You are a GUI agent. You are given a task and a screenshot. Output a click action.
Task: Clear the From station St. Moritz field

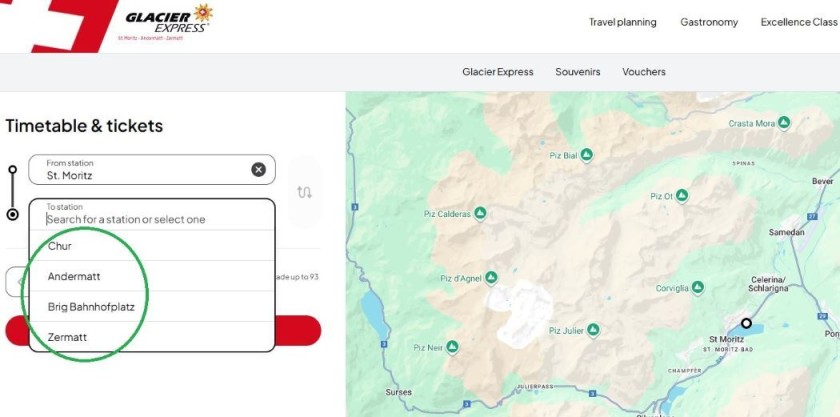(258, 170)
